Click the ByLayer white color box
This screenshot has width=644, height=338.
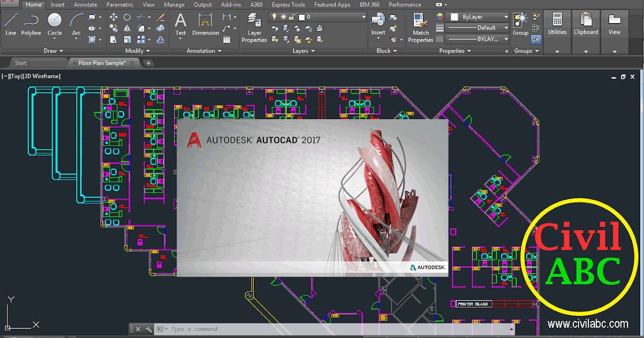click(455, 17)
